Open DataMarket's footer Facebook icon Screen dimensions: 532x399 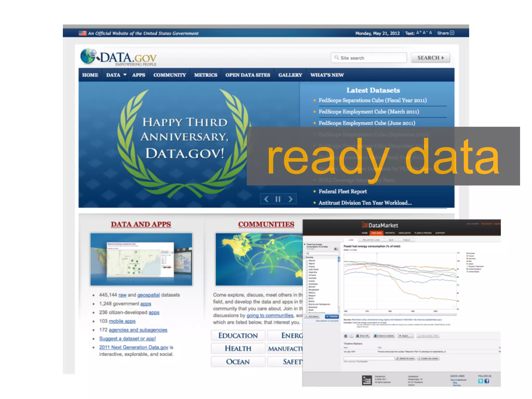click(487, 381)
